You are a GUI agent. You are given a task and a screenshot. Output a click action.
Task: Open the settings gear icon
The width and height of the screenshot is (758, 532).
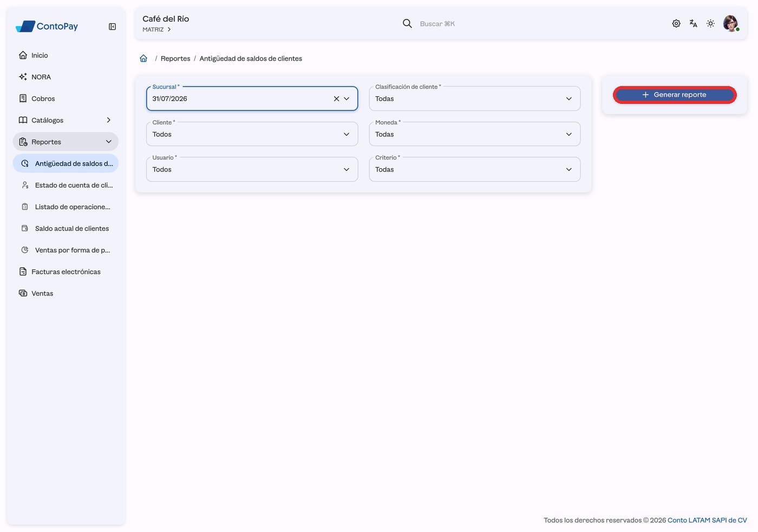click(x=676, y=23)
